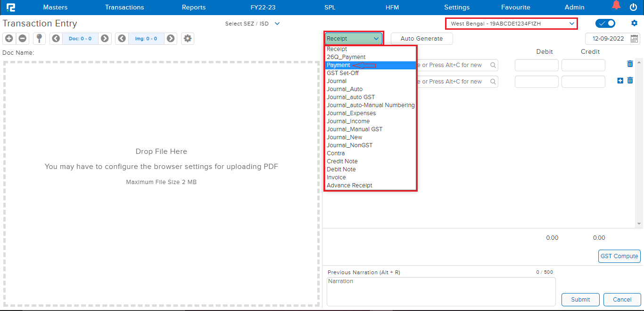The height and width of the screenshot is (311, 644).
Task: Choose Credit Note from the voucher list
Action: click(x=342, y=161)
